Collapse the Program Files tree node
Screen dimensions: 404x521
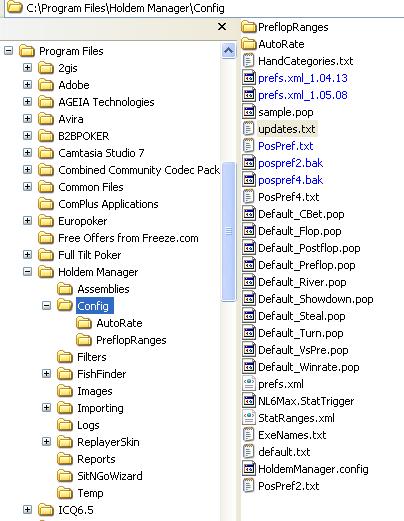[x=8, y=51]
